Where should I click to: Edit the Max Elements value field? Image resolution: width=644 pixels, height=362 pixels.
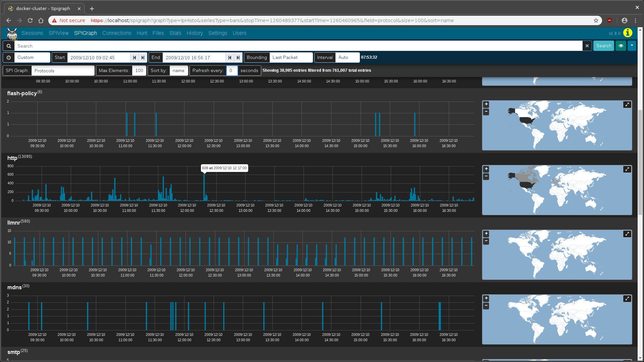pos(139,70)
